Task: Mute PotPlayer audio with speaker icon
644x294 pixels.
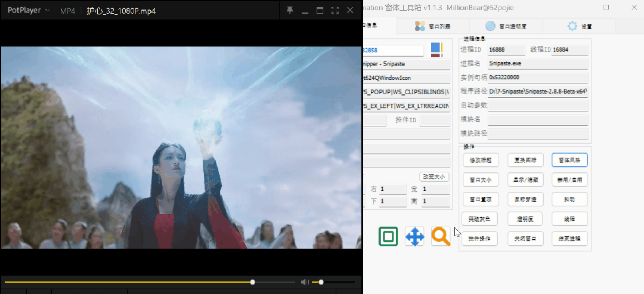Action: click(x=305, y=282)
